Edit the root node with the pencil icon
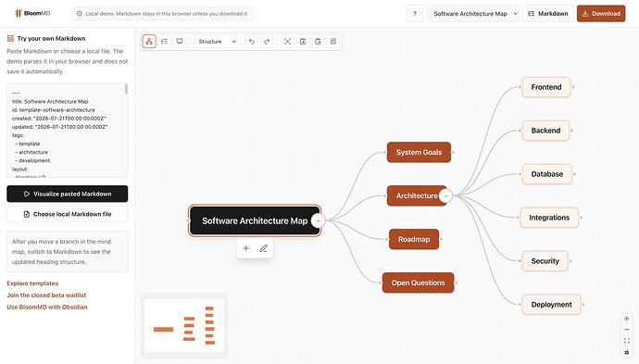Image resolution: width=639 pixels, height=364 pixels. [x=263, y=248]
